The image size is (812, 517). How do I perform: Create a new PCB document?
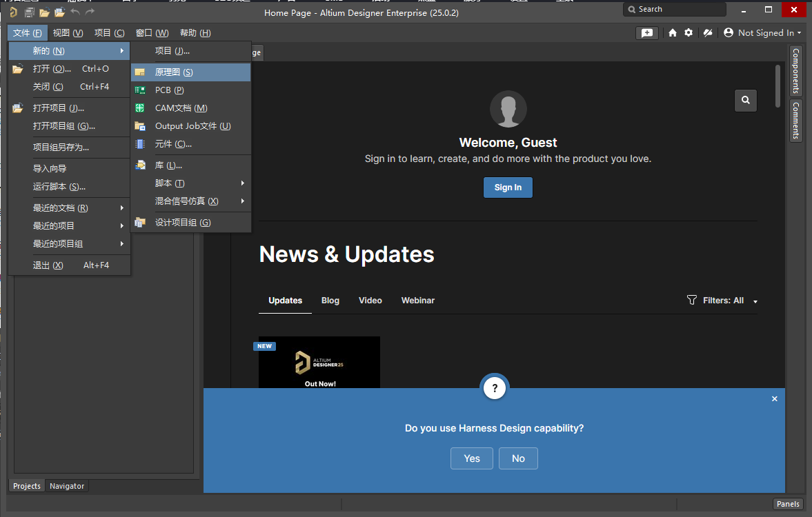(191, 90)
